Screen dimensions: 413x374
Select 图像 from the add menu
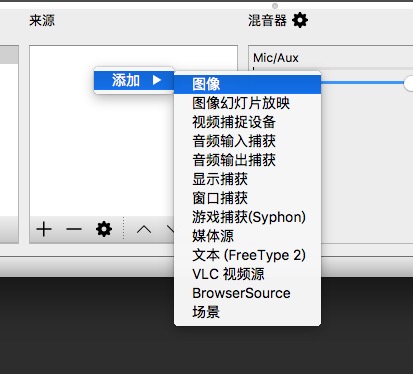(x=247, y=84)
